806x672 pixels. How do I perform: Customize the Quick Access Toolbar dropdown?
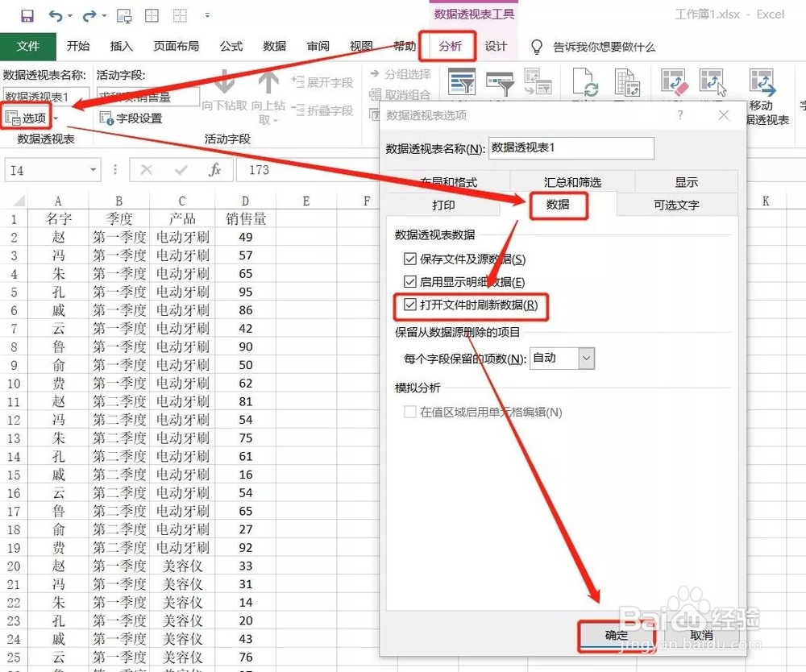pos(207,15)
